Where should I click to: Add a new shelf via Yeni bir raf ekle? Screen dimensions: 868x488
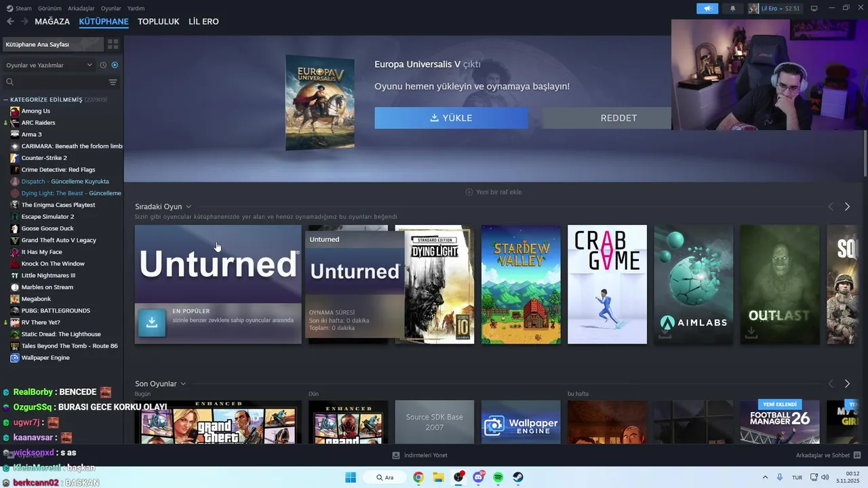[x=493, y=192]
